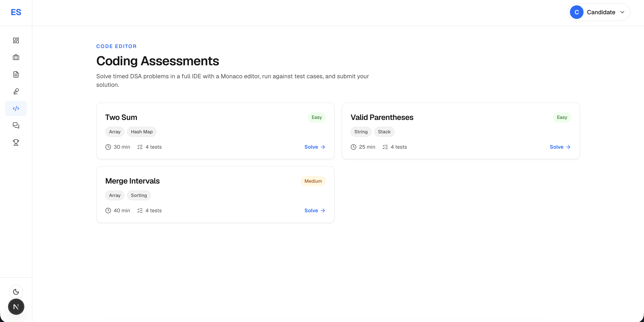The height and width of the screenshot is (322, 644).
Task: Toggle dark mode with the moon icon
Action: (x=16, y=292)
